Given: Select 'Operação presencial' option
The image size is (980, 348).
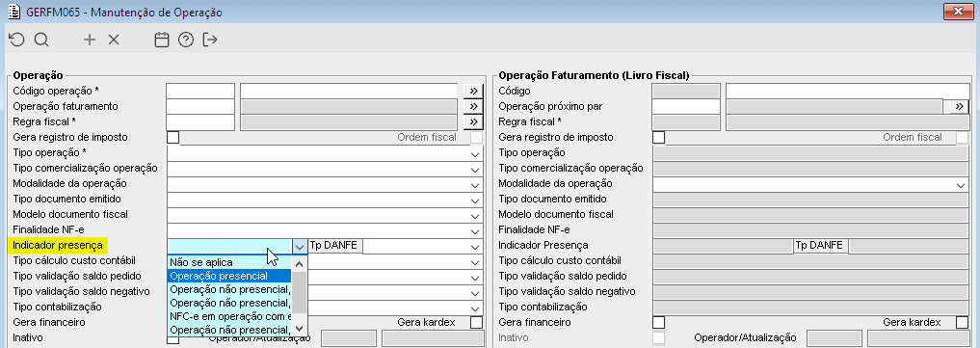Looking at the screenshot, I should [229, 276].
